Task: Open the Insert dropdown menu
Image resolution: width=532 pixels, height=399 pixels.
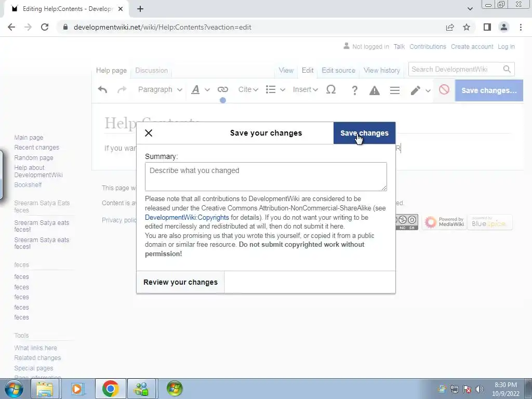Action: point(305,89)
